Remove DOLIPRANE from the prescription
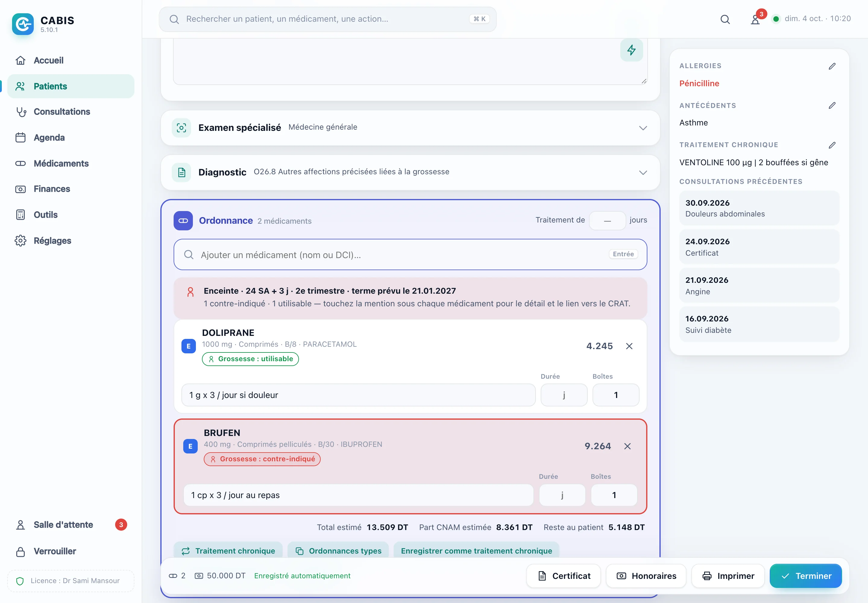 (x=629, y=346)
